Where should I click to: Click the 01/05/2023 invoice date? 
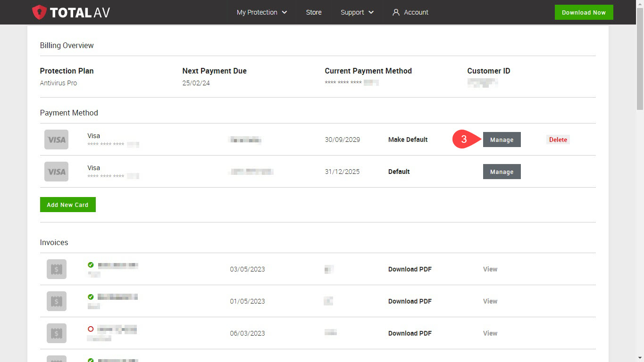pyautogui.click(x=247, y=301)
